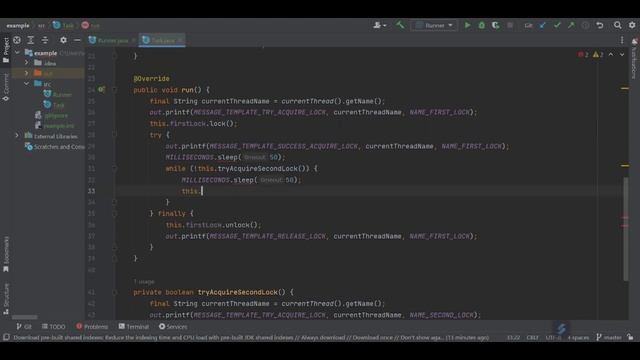Expand all icon in Project panel toolbar
The width and height of the screenshot is (640, 360).
click(31, 40)
